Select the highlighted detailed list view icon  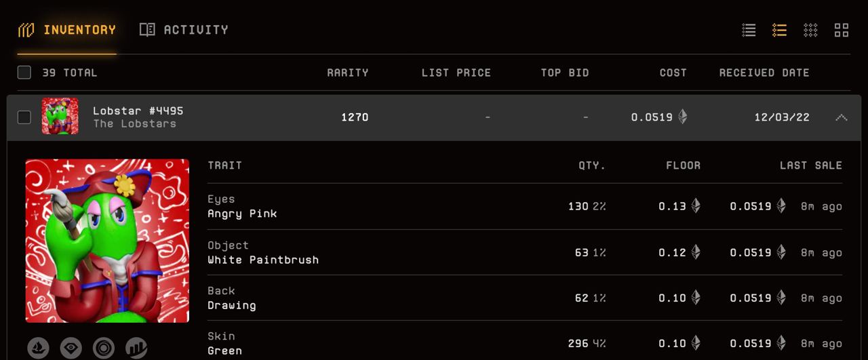click(779, 30)
